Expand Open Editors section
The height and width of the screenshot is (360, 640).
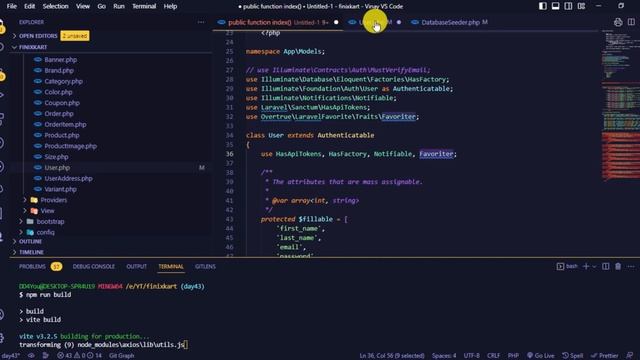(38, 36)
